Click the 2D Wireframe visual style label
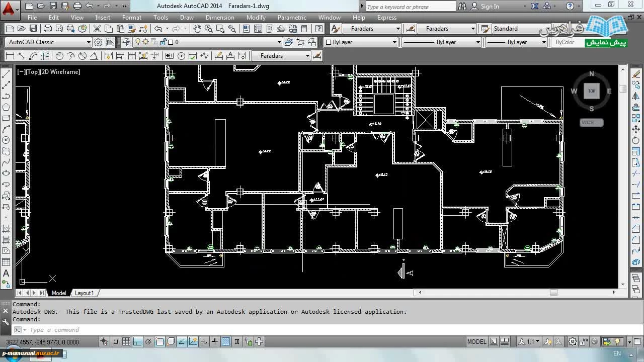644x362 pixels. pos(61,72)
